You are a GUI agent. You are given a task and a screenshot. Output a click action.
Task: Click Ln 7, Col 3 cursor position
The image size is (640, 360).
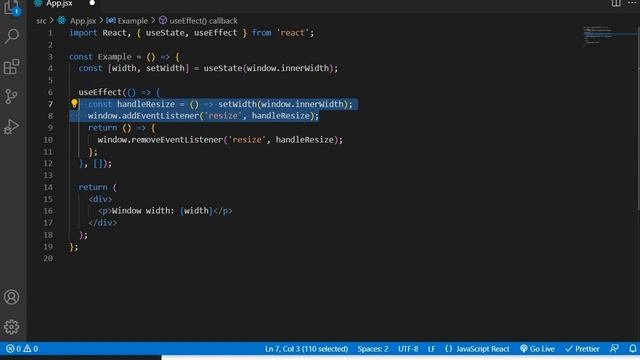[306, 349]
